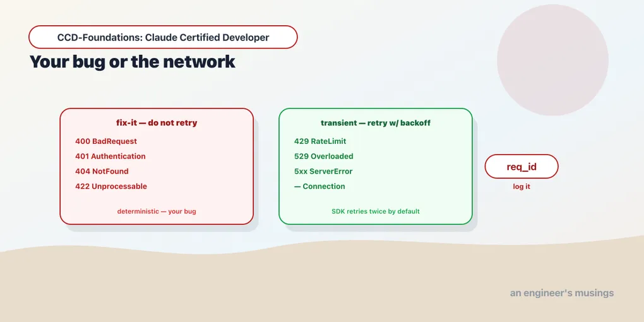
Task: Click the '404 NotFound' line
Action: click(x=102, y=171)
